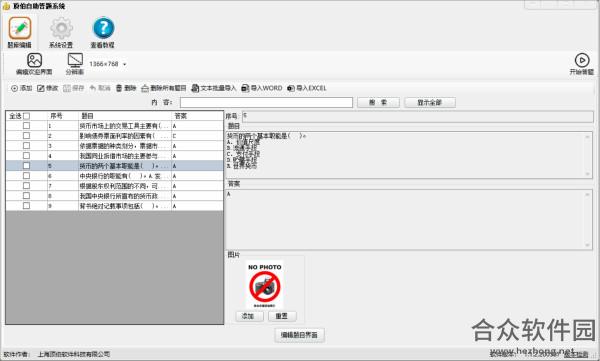Click 文本批量导入 toolbar button
This screenshot has height=361, width=600.
tap(214, 88)
